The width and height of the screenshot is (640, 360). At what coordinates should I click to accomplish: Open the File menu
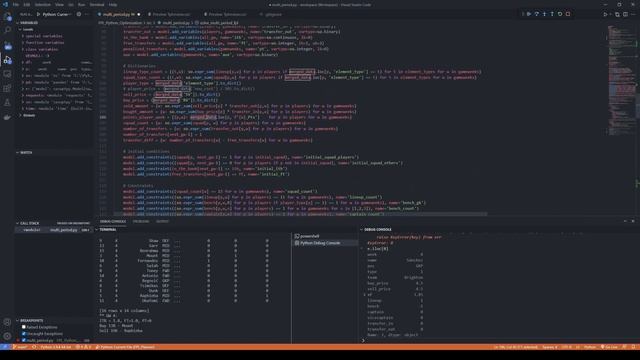click(x=16, y=4)
